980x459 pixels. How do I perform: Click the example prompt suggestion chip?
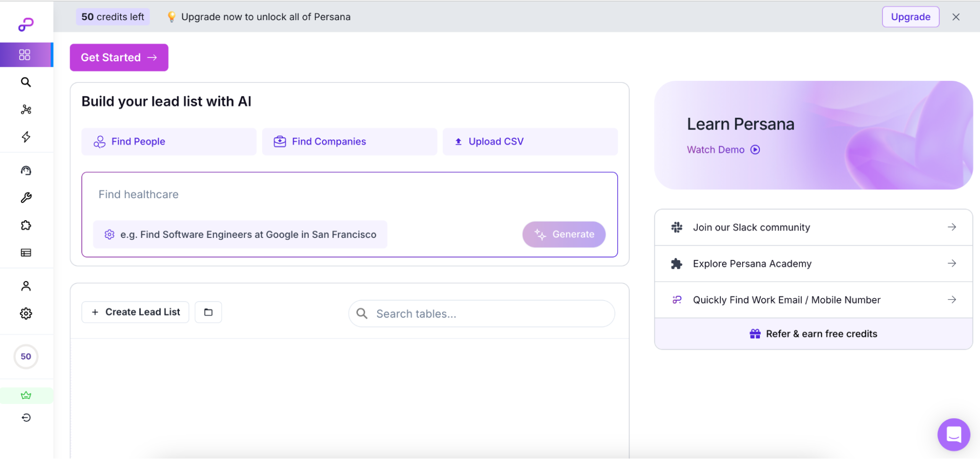(240, 234)
